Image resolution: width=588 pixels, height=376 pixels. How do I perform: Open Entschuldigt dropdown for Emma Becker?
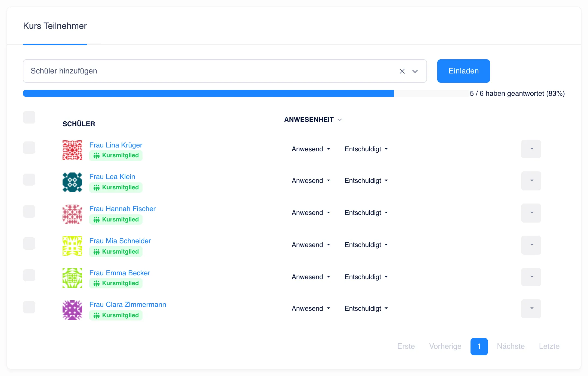coord(366,277)
